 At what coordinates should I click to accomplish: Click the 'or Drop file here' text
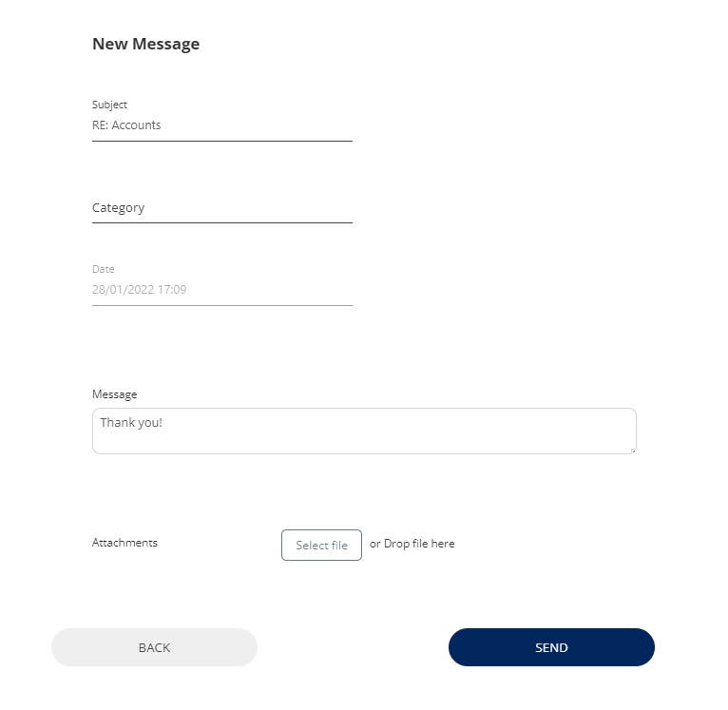[x=412, y=544]
